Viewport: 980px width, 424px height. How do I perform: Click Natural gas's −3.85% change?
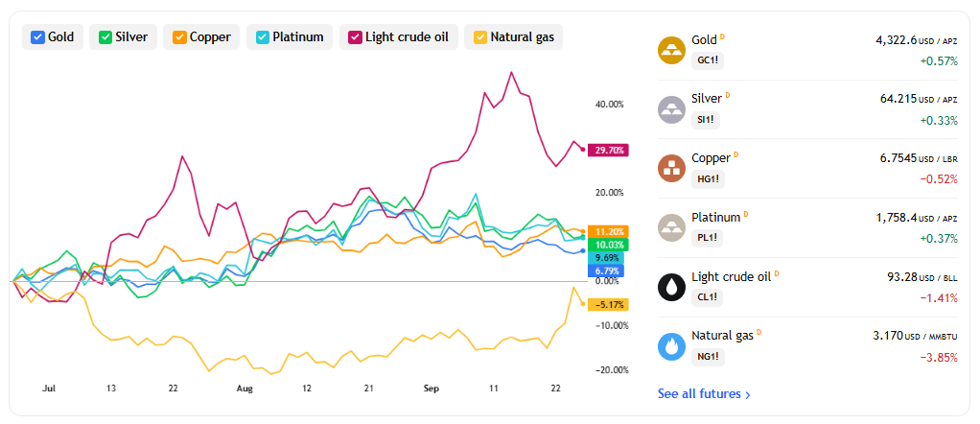click(x=939, y=357)
